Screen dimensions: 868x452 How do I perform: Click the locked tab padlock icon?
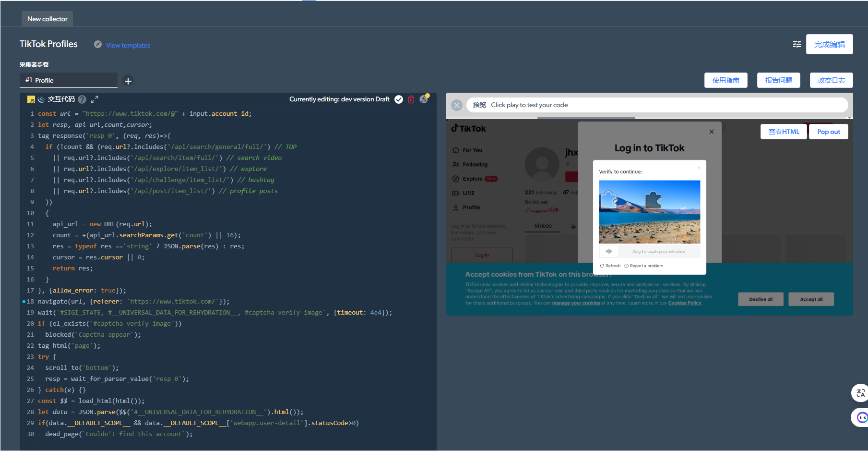(573, 226)
